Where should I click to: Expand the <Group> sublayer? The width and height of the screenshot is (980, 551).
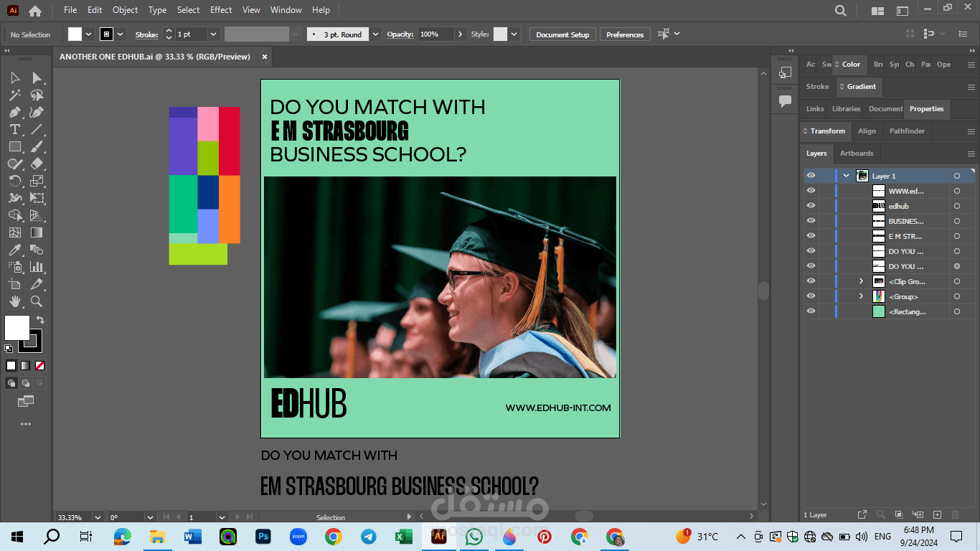[862, 296]
